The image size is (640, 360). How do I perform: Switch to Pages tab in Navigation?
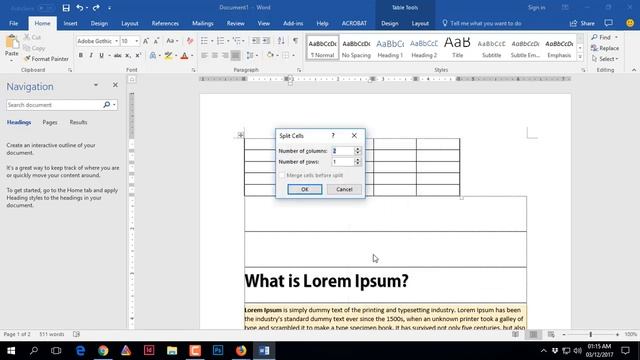click(x=50, y=122)
